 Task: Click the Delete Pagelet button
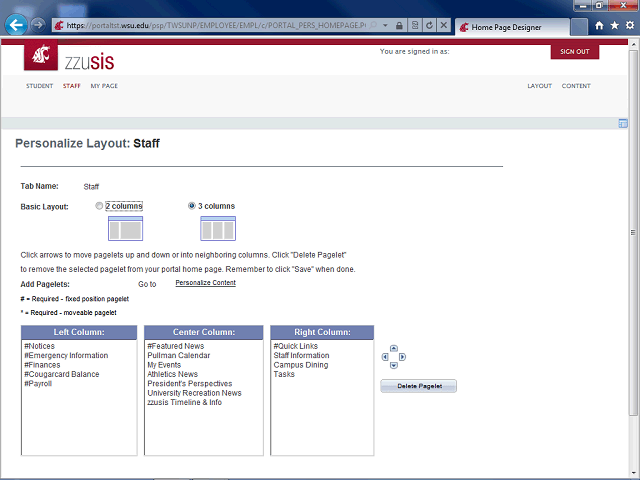tap(418, 385)
